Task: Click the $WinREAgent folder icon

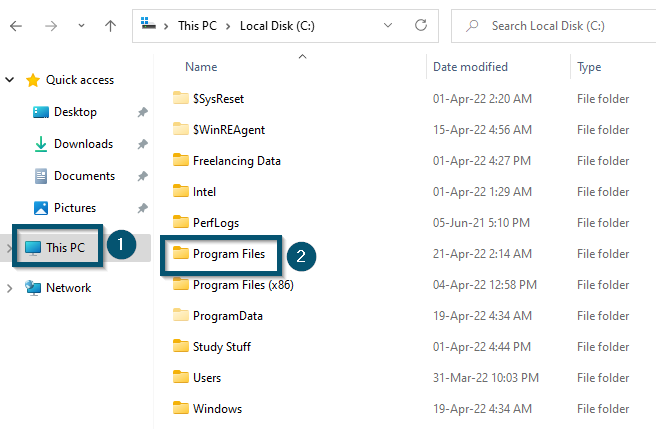Action: tap(181, 128)
